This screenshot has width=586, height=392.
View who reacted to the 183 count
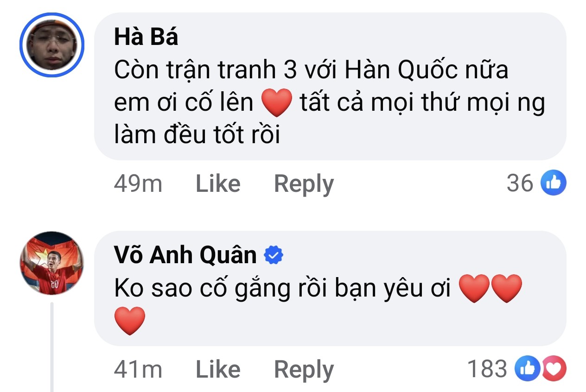[487, 369]
